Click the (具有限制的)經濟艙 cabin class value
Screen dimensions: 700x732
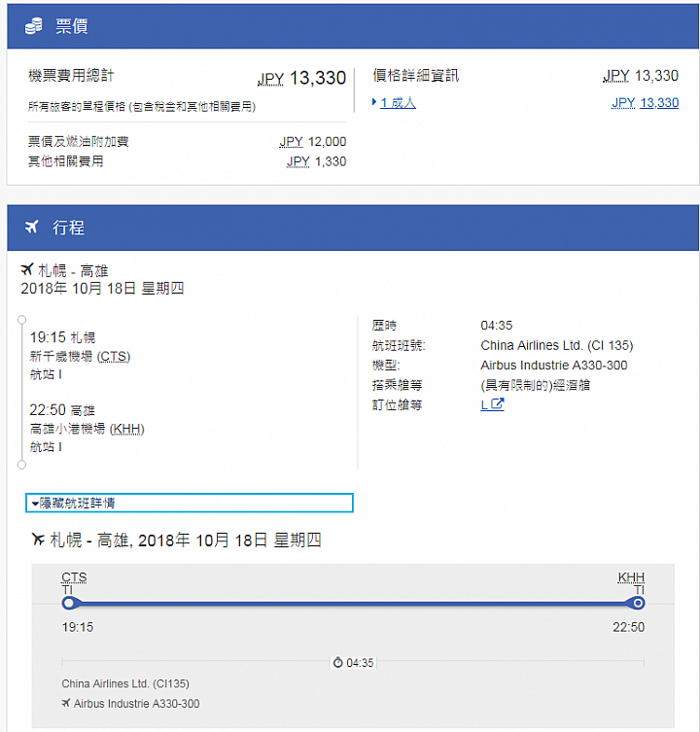tap(535, 385)
